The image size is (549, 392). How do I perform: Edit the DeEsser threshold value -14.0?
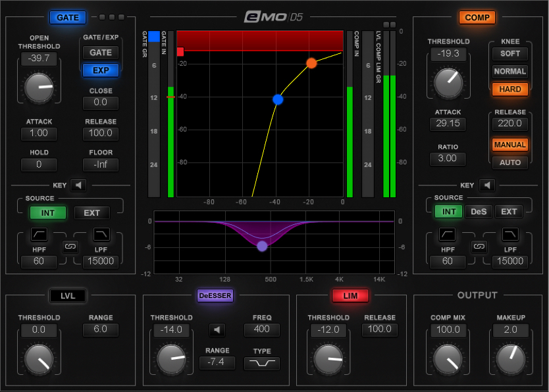point(171,330)
